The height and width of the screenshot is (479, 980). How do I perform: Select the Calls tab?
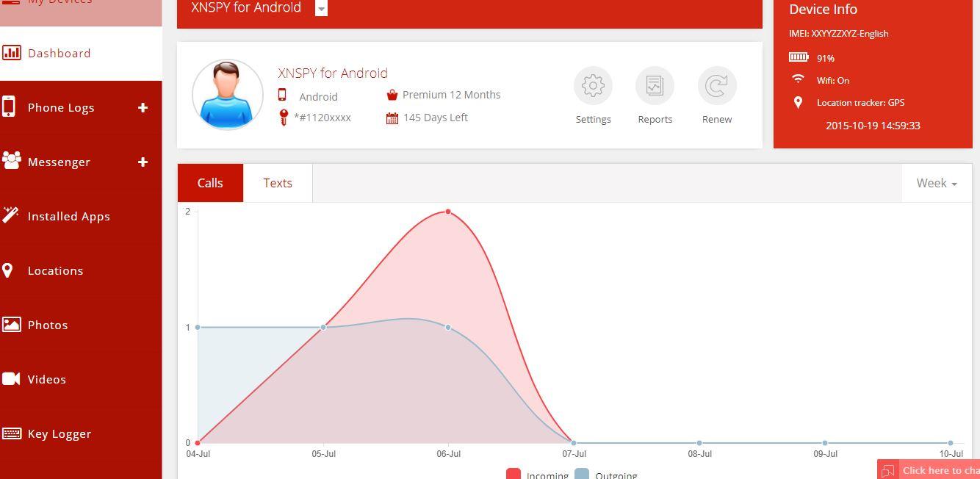tap(210, 183)
